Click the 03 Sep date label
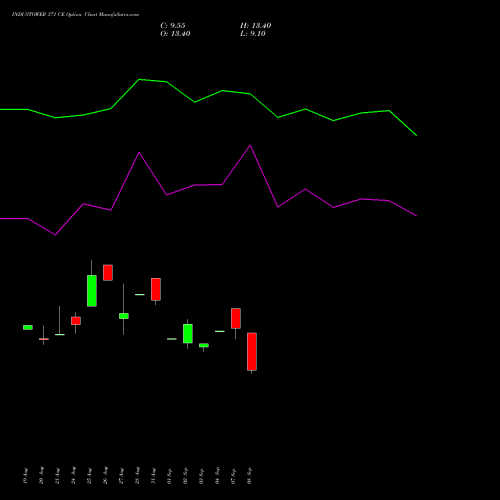Screen dimensions: 500x500 202,476
